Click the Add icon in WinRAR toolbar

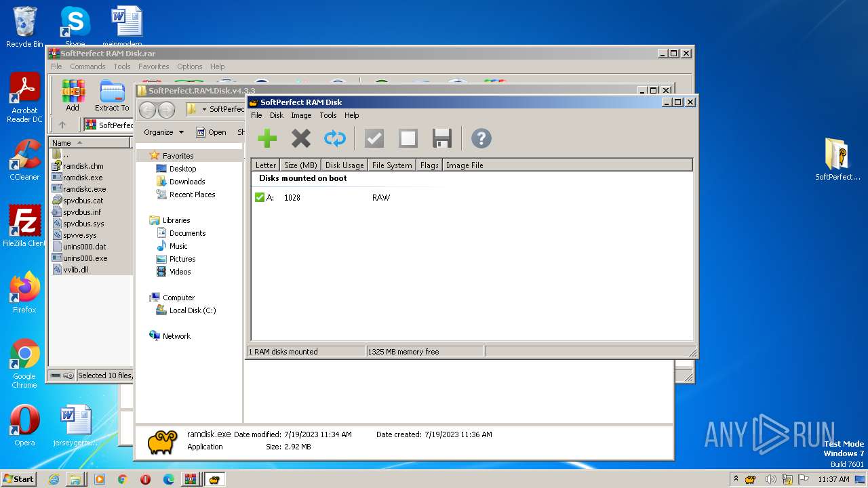[x=73, y=96]
